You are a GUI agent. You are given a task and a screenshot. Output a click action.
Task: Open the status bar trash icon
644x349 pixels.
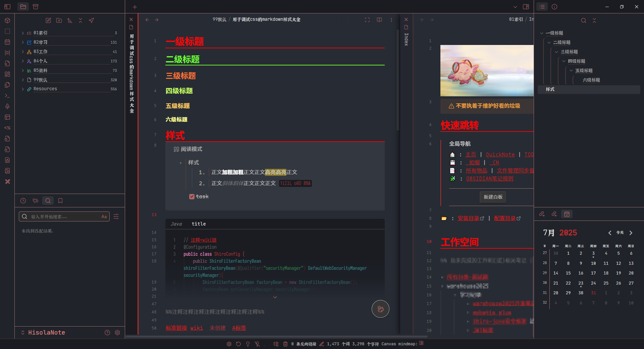click(285, 344)
